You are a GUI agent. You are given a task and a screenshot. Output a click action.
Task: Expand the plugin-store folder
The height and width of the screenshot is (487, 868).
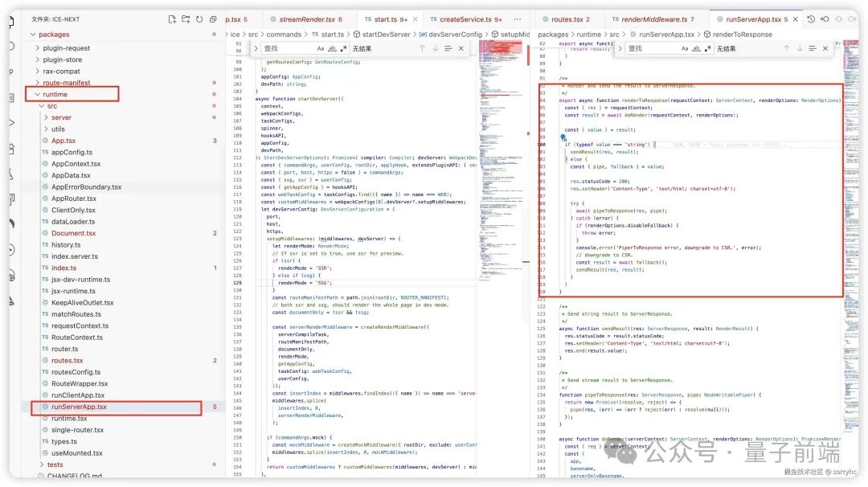pyautogui.click(x=60, y=59)
